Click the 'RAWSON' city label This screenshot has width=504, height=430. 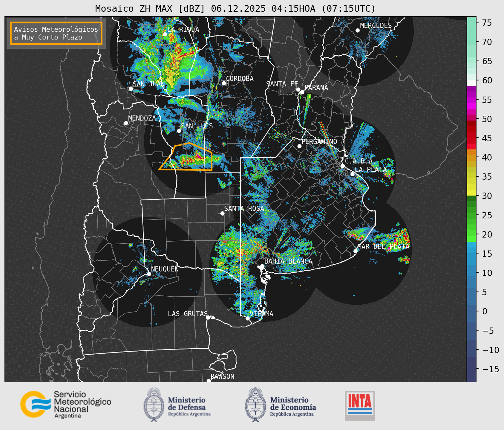(222, 376)
